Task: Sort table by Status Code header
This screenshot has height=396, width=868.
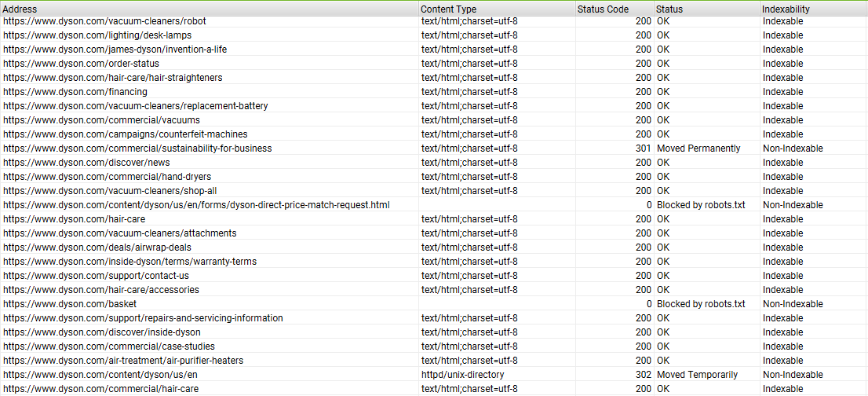Action: tap(602, 9)
